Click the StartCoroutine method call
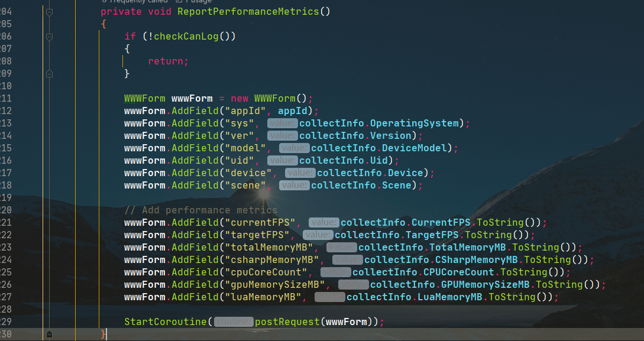 coord(166,321)
